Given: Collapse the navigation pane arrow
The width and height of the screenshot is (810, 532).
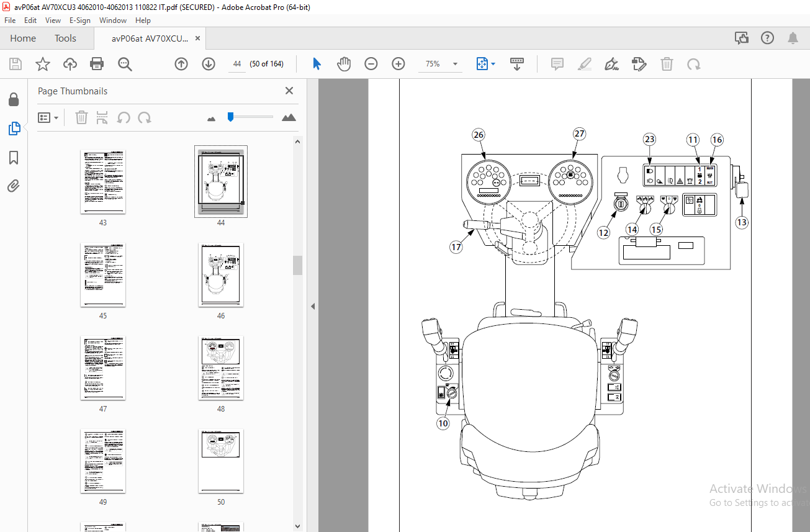Looking at the screenshot, I should pos(313,306).
